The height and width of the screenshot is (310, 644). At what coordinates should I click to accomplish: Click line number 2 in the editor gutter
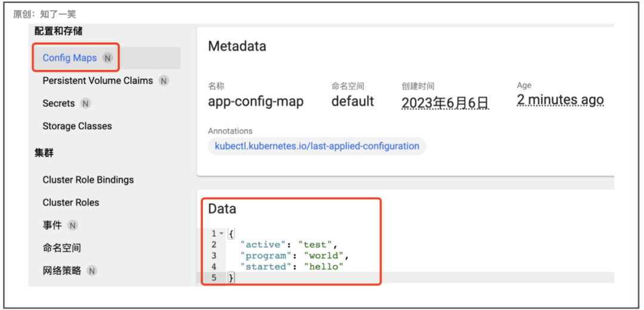pos(213,244)
